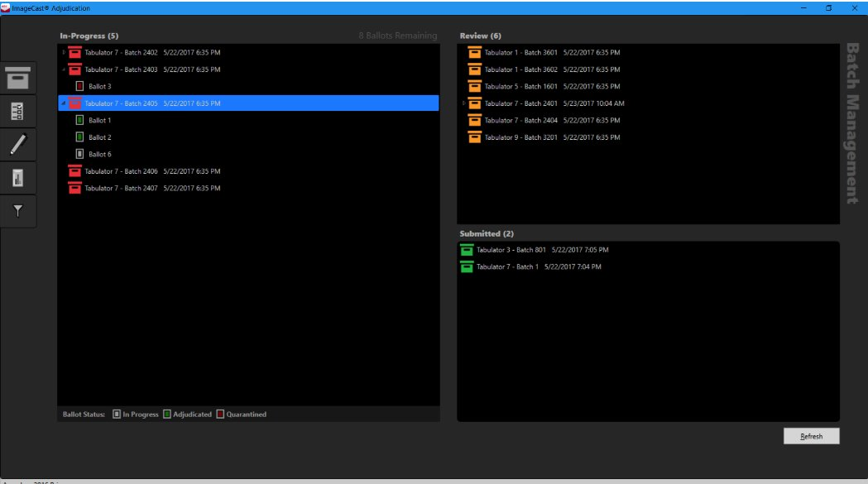Click green box icon of Tabulator 7 Batch 1
868x484 pixels.
[467, 267]
